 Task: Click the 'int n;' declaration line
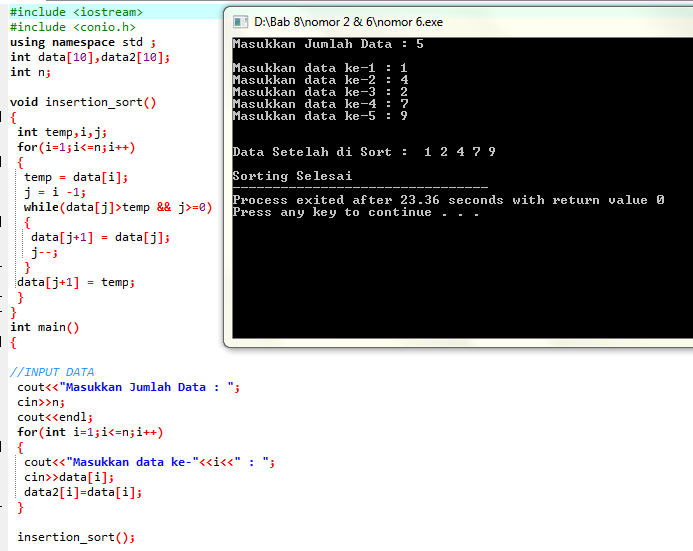(x=30, y=72)
